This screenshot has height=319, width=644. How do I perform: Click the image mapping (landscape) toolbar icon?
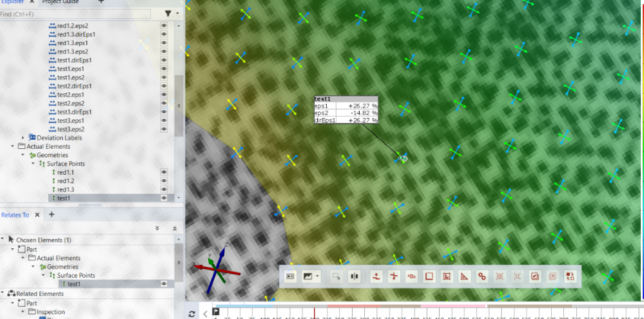[x=307, y=276]
